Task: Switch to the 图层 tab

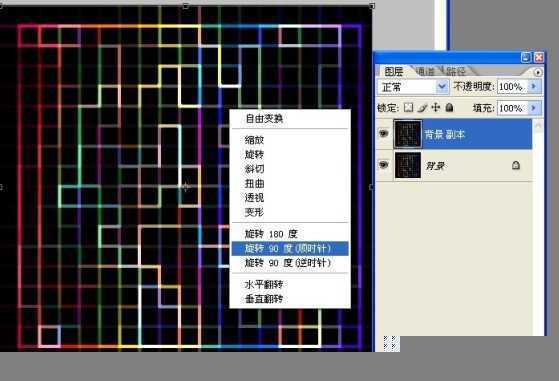Action: [394, 72]
